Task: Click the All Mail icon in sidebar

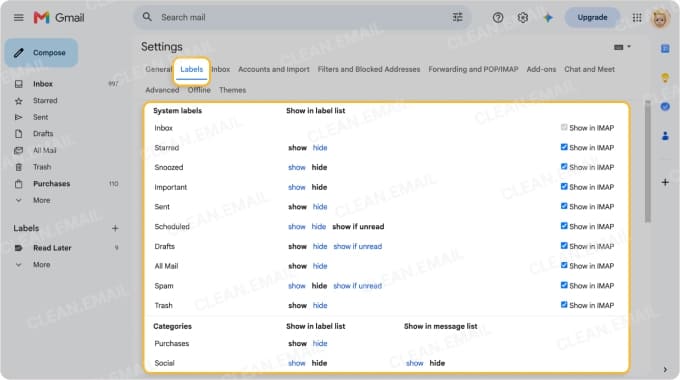Action: (19, 151)
